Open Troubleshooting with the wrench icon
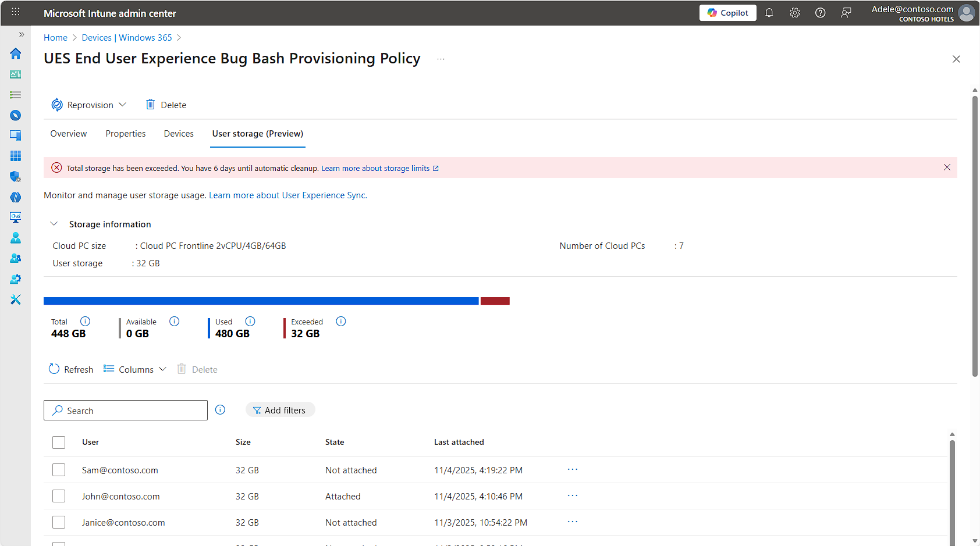 (15, 299)
